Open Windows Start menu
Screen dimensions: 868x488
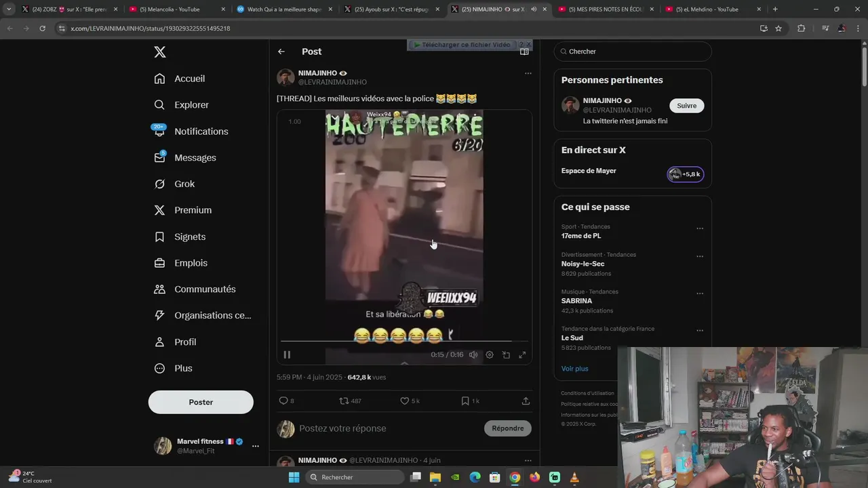pyautogui.click(x=294, y=477)
